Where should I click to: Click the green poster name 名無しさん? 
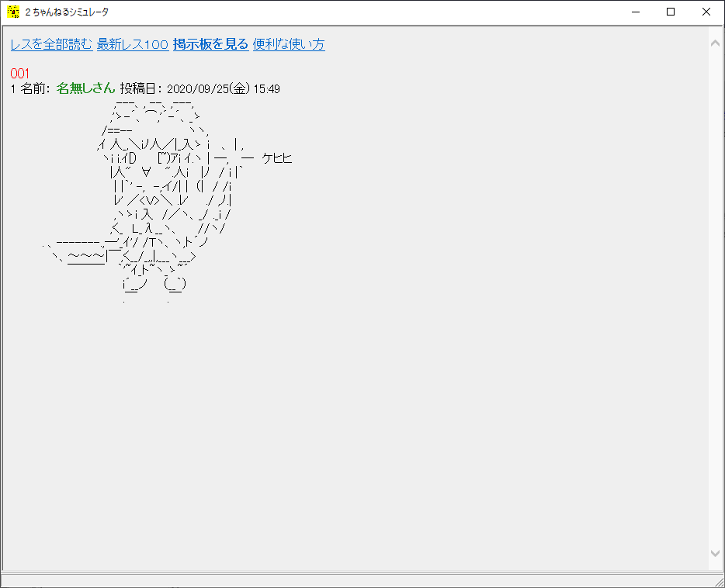(85, 89)
